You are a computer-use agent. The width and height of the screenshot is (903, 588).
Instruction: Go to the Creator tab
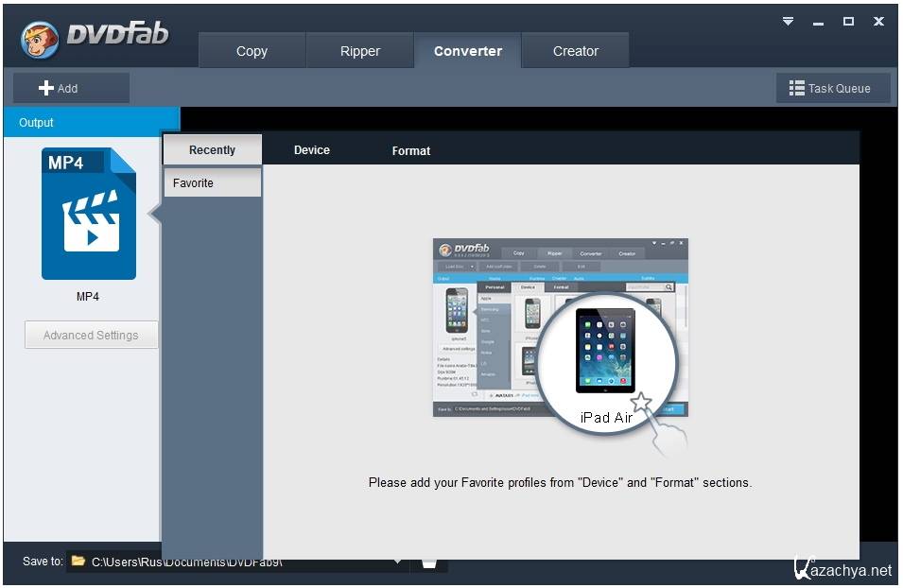(x=575, y=51)
